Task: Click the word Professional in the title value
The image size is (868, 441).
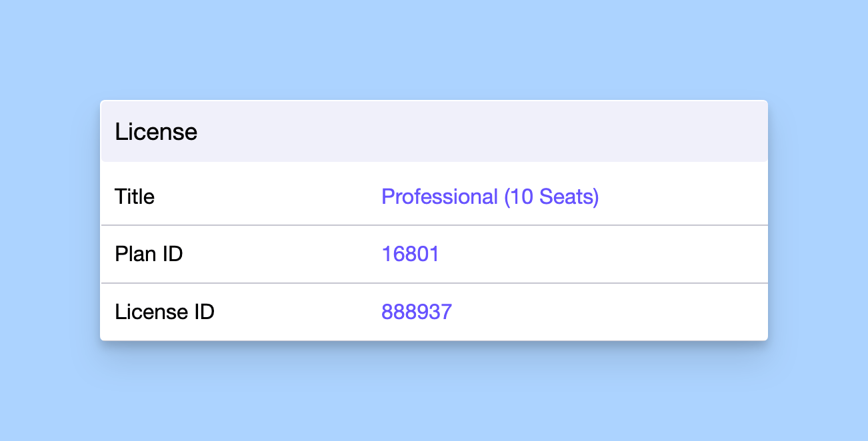Action: tap(439, 197)
